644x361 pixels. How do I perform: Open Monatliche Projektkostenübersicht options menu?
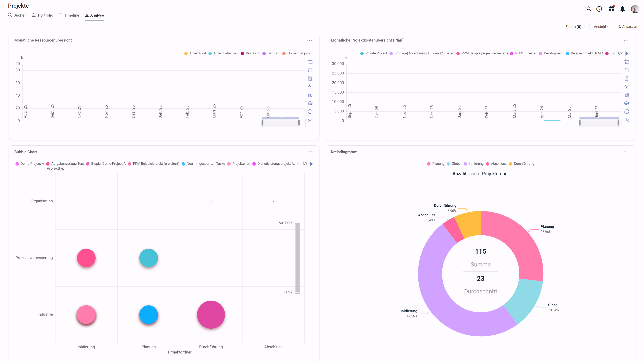(626, 40)
